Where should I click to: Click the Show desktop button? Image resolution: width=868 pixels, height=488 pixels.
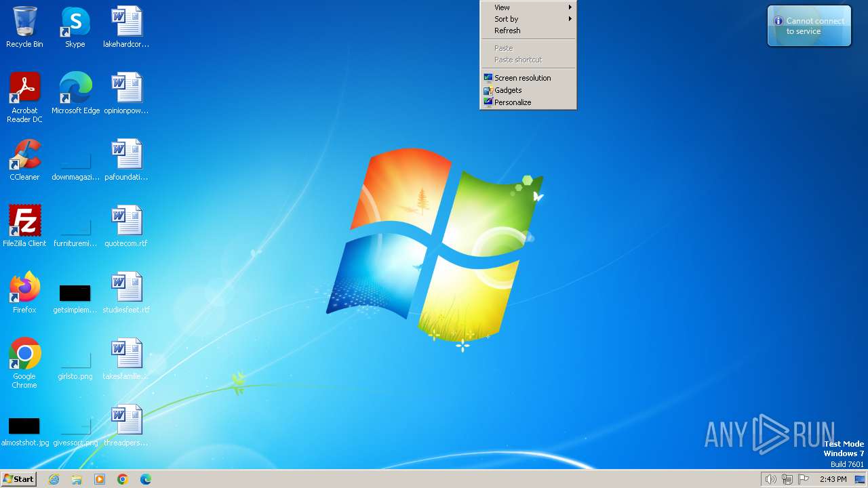[860, 479]
